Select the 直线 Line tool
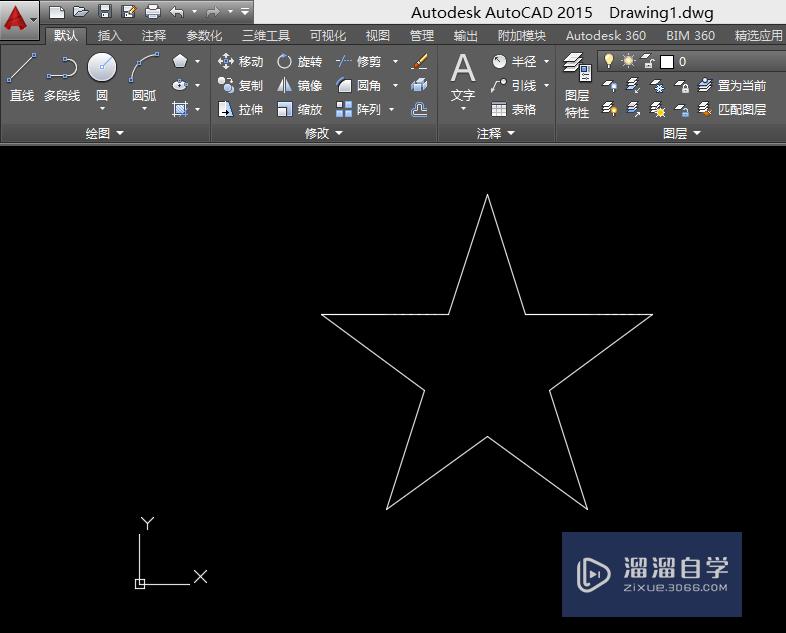This screenshot has width=786, height=633. tap(22, 77)
